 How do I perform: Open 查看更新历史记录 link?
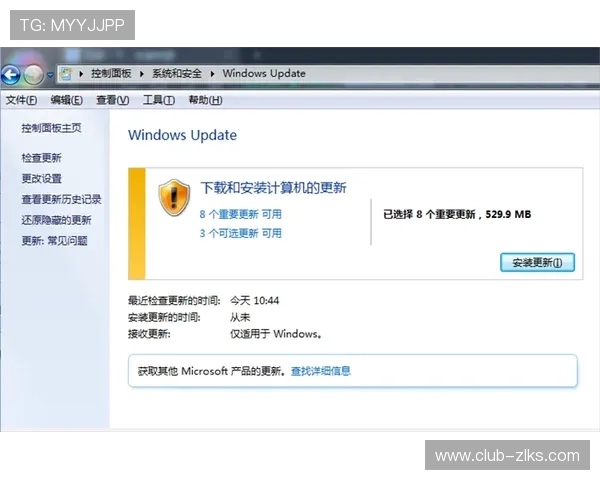pos(61,199)
